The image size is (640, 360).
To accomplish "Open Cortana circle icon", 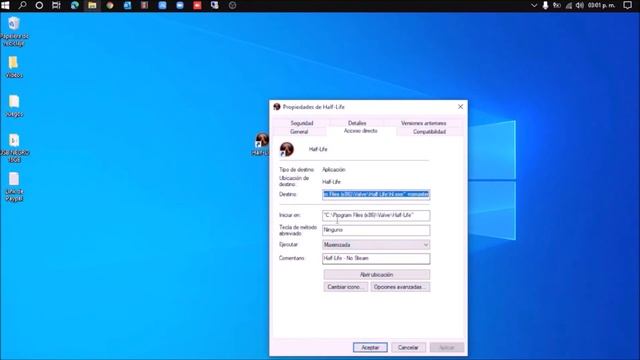I will click(x=39, y=5).
